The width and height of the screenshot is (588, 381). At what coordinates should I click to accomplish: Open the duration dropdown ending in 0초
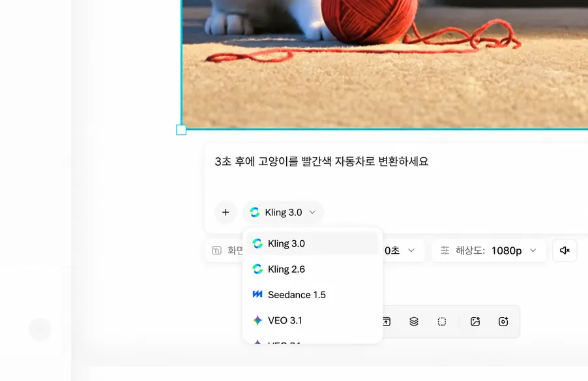click(403, 251)
